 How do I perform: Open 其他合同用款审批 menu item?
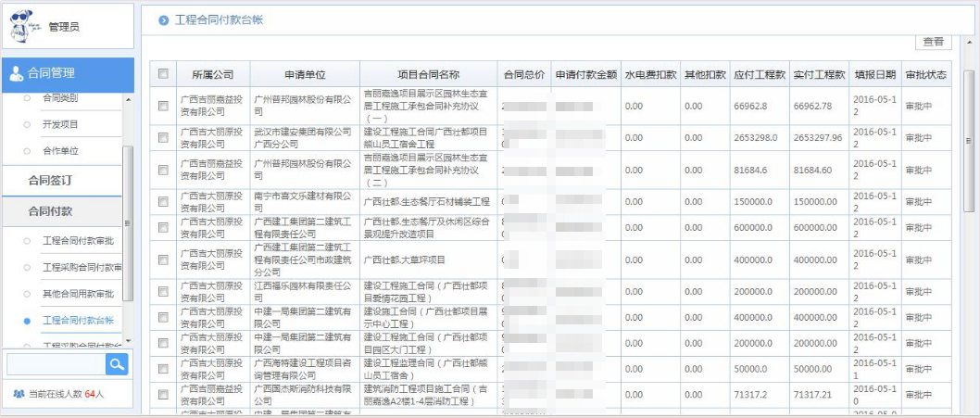pos(78,294)
